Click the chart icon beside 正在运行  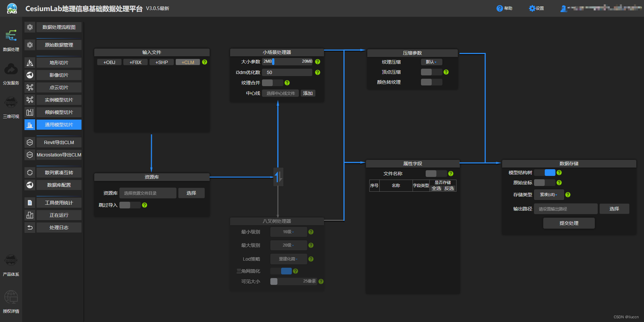(x=30, y=215)
